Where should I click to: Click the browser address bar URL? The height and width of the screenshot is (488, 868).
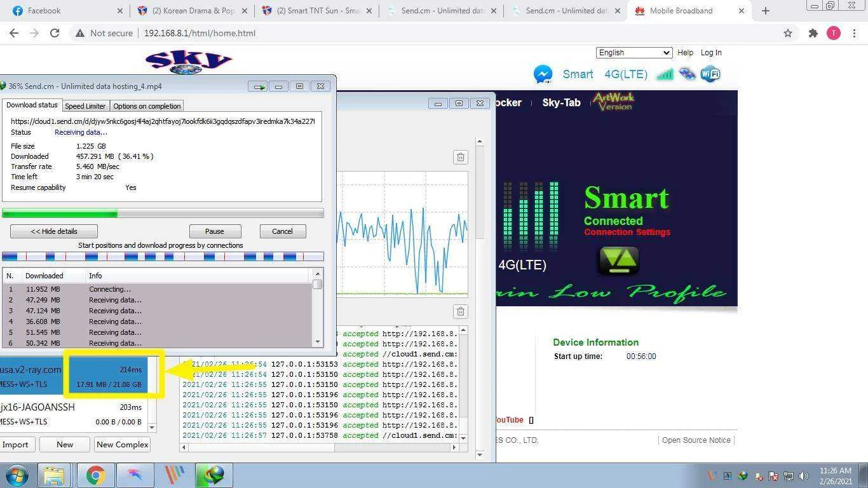coord(200,33)
